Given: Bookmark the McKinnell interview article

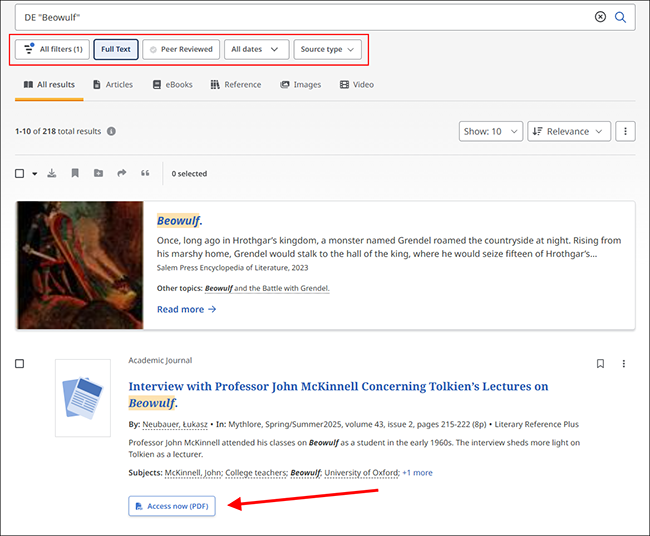Looking at the screenshot, I should click(600, 364).
